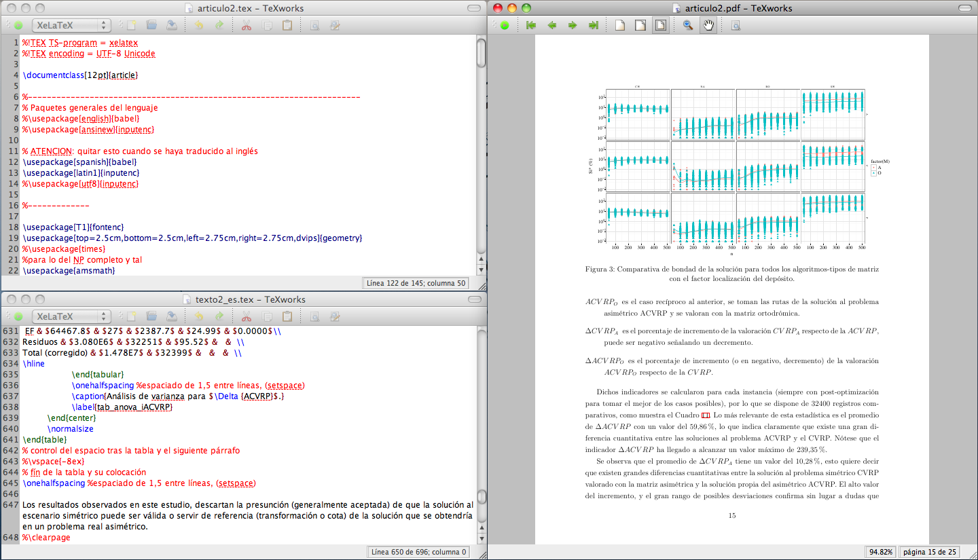978x560 pixels.
Task: Open the Find dialog in texto2_es.tex
Action: click(x=314, y=316)
